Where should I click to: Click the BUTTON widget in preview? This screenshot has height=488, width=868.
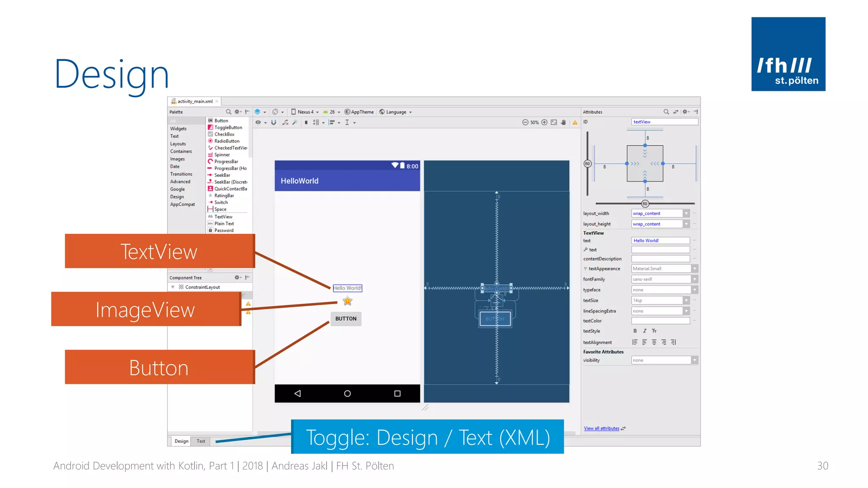pos(346,319)
